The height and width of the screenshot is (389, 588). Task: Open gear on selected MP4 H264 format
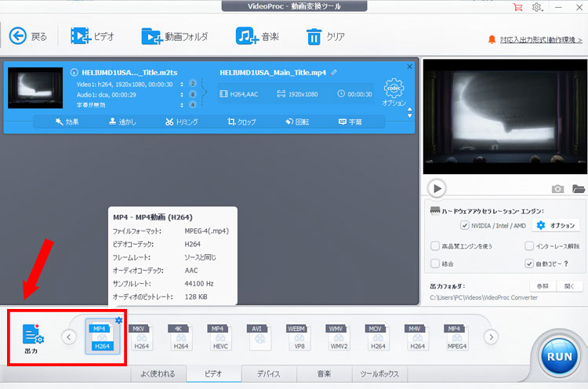pyautogui.click(x=118, y=320)
